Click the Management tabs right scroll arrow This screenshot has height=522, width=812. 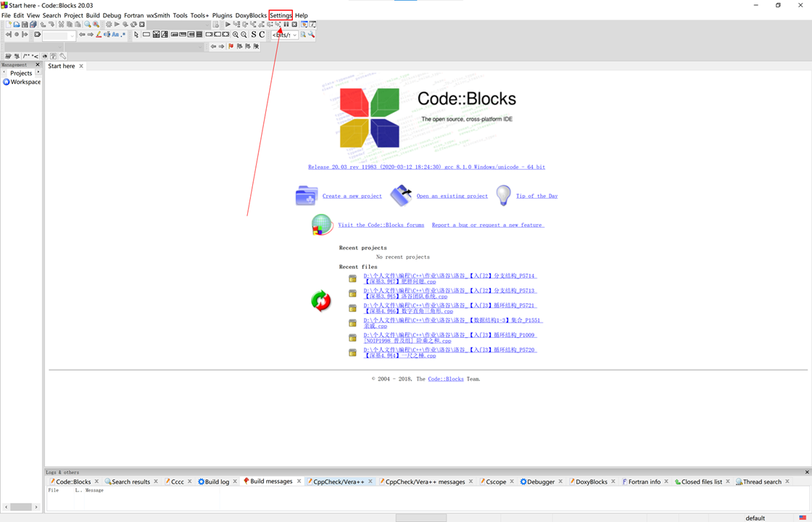tap(38, 72)
